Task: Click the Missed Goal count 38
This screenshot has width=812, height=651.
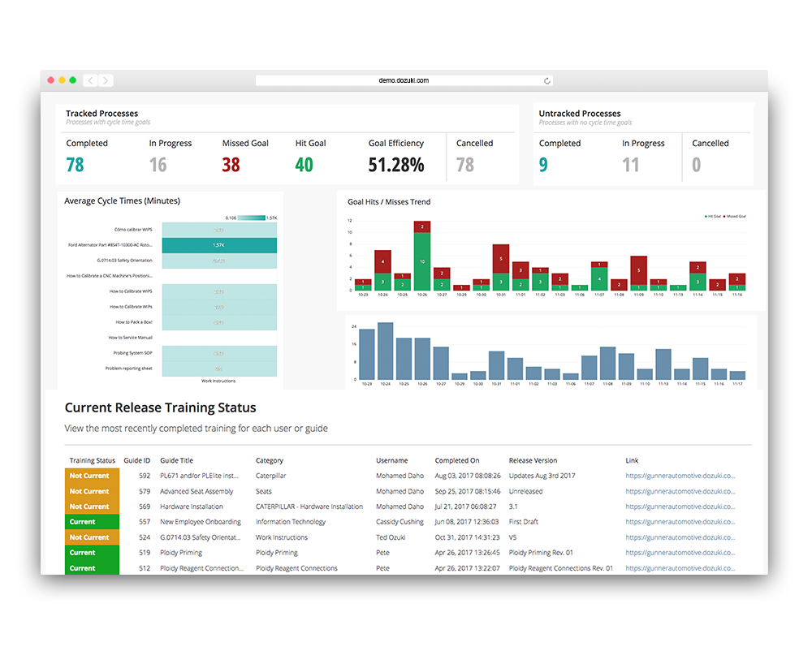Action: click(231, 165)
